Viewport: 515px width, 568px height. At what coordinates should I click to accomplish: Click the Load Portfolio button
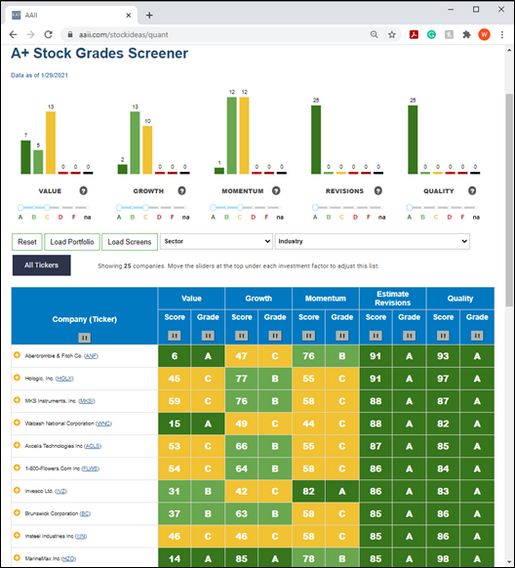(72, 242)
